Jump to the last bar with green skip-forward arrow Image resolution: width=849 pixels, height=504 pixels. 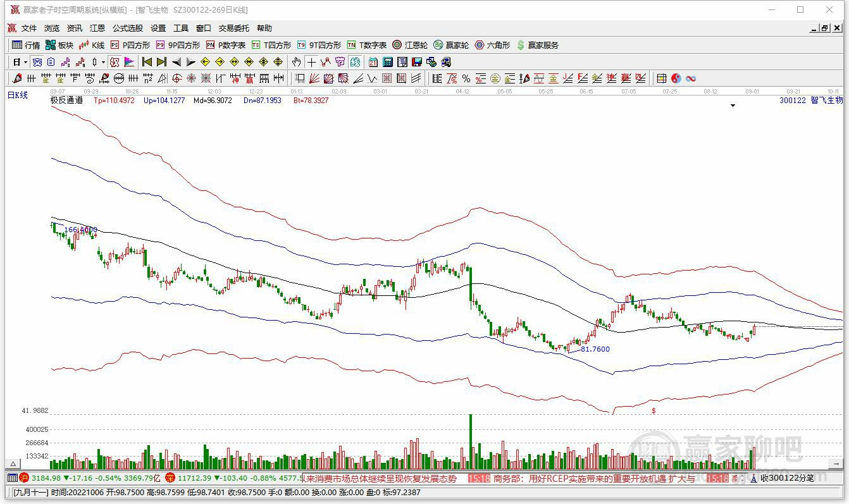pos(161,62)
